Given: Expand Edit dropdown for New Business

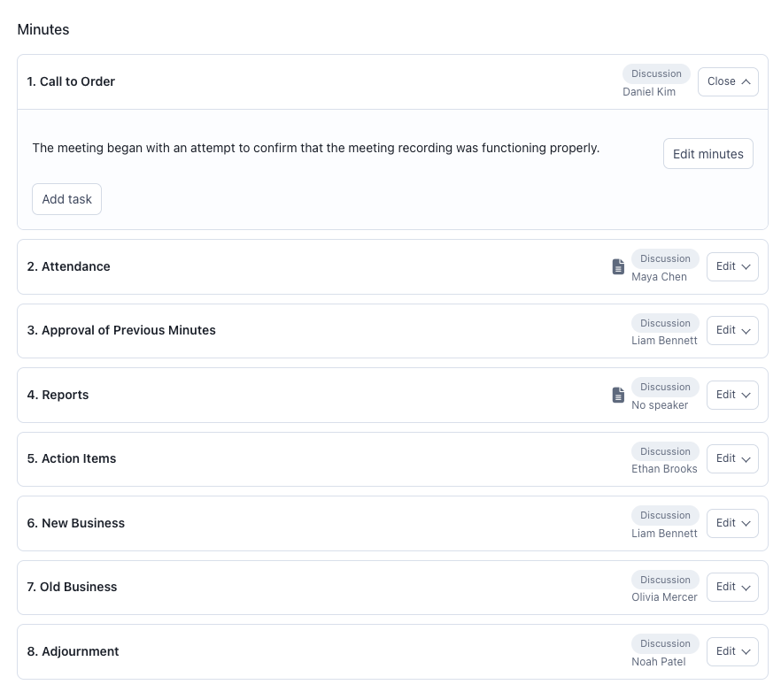Looking at the screenshot, I should point(732,523).
